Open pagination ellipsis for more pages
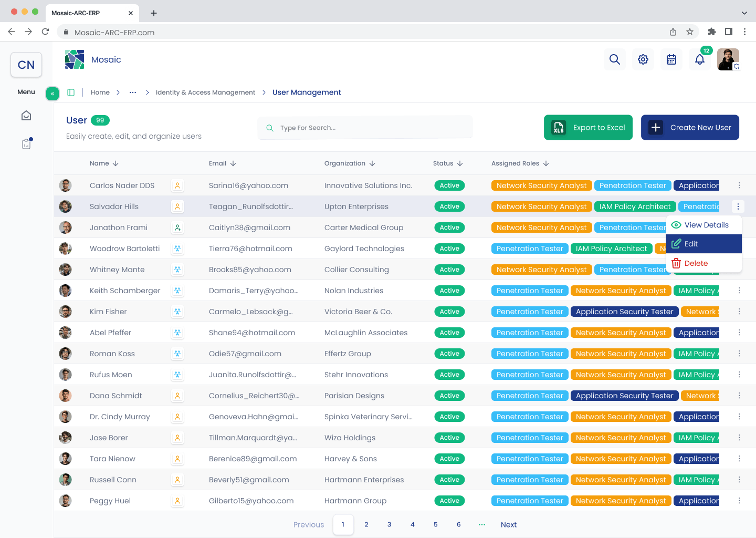756x538 pixels. (482, 524)
